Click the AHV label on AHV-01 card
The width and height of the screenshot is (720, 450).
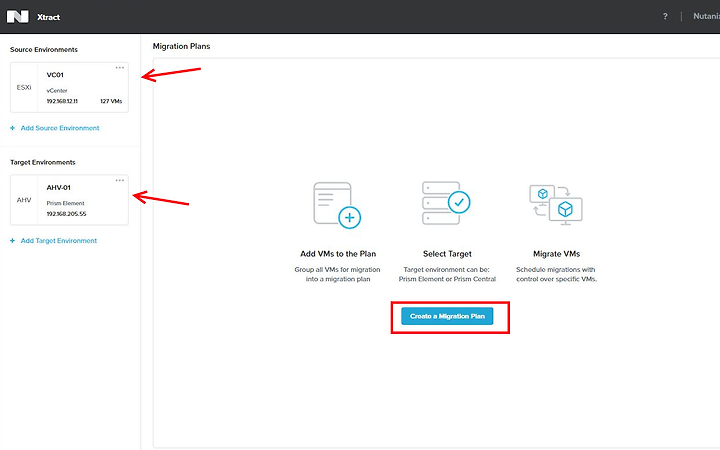(24, 200)
